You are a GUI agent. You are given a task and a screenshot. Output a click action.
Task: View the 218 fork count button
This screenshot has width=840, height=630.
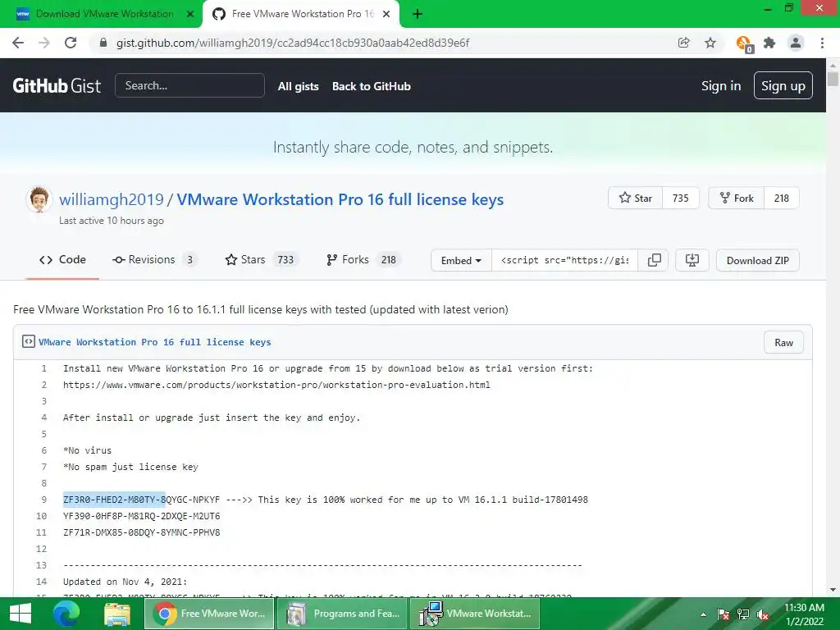(x=782, y=199)
